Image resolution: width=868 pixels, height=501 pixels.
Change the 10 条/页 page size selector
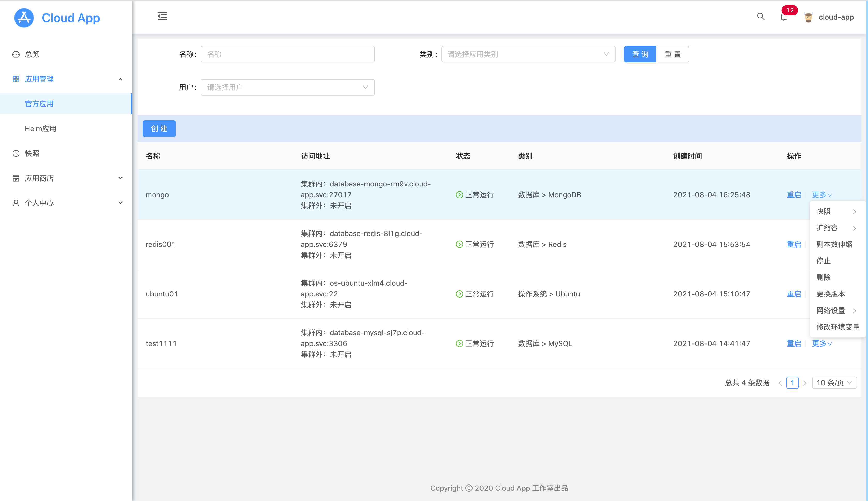click(x=834, y=383)
